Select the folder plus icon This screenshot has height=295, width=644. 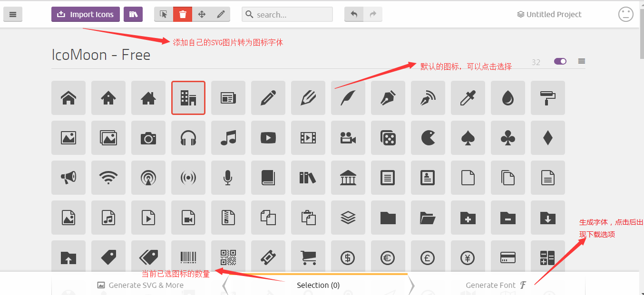point(468,218)
